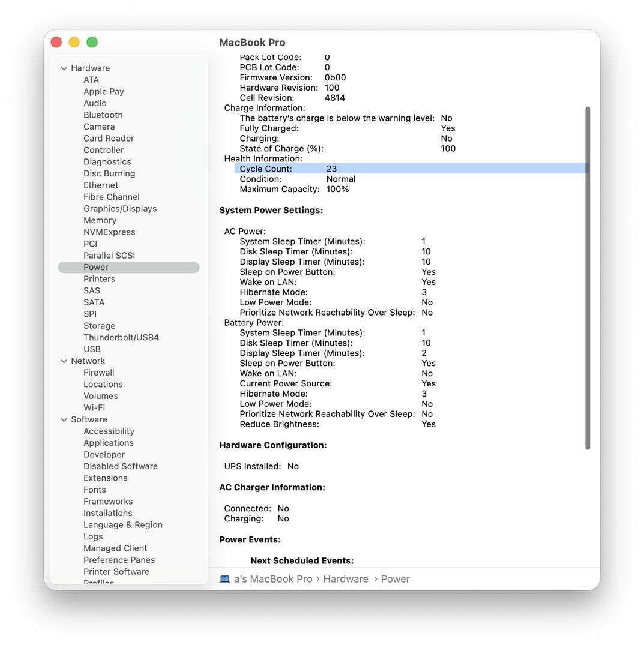The width and height of the screenshot is (644, 648).
Task: View the Applications list under Software
Action: coord(108,443)
